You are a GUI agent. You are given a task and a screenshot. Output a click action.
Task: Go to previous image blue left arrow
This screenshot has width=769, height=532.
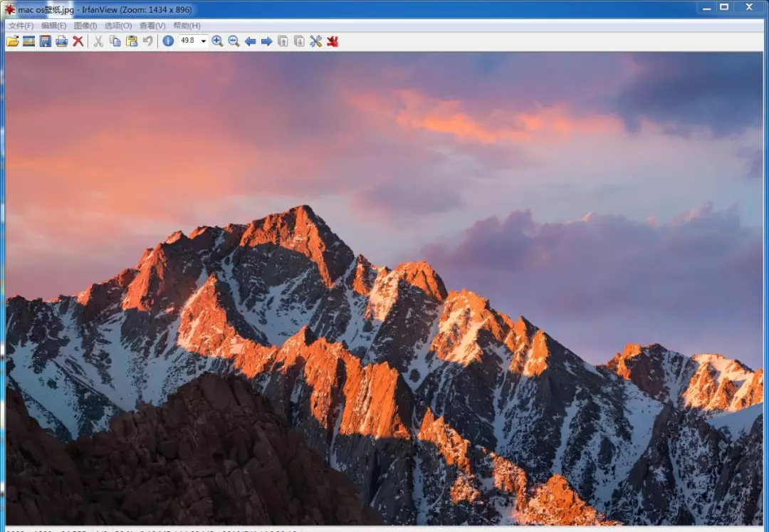[x=250, y=42]
